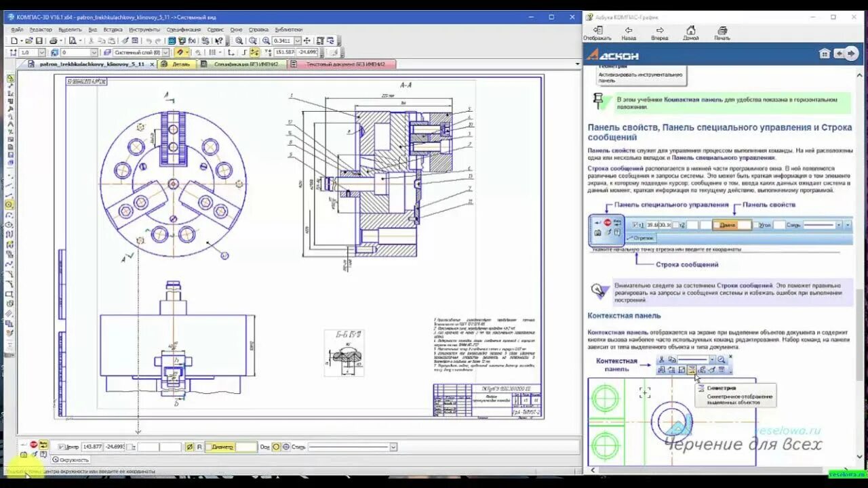The height and width of the screenshot is (488, 868).
Task: Close the patron_trekhkulachkovy tab
Action: (152, 64)
